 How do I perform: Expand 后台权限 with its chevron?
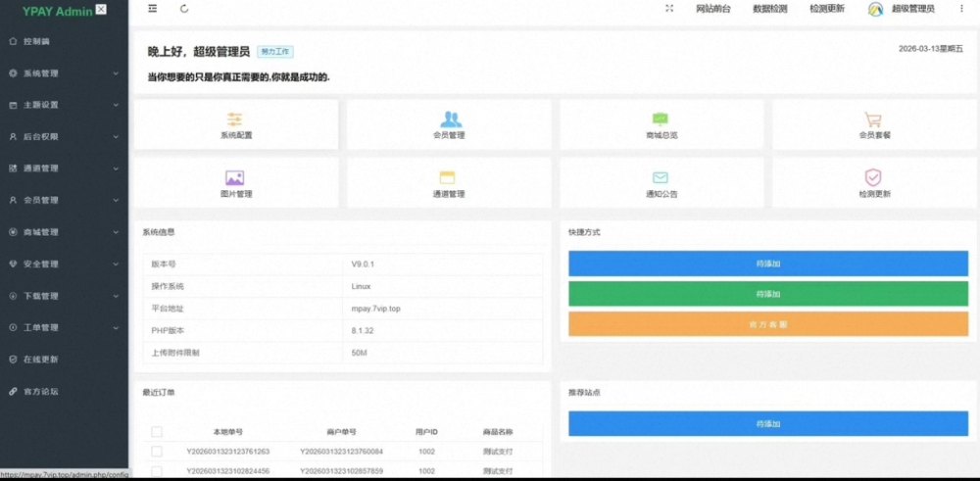pyautogui.click(x=116, y=137)
